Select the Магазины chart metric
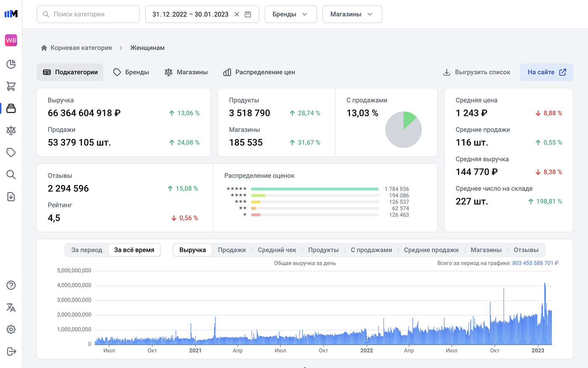This screenshot has height=368, width=588. coord(486,250)
